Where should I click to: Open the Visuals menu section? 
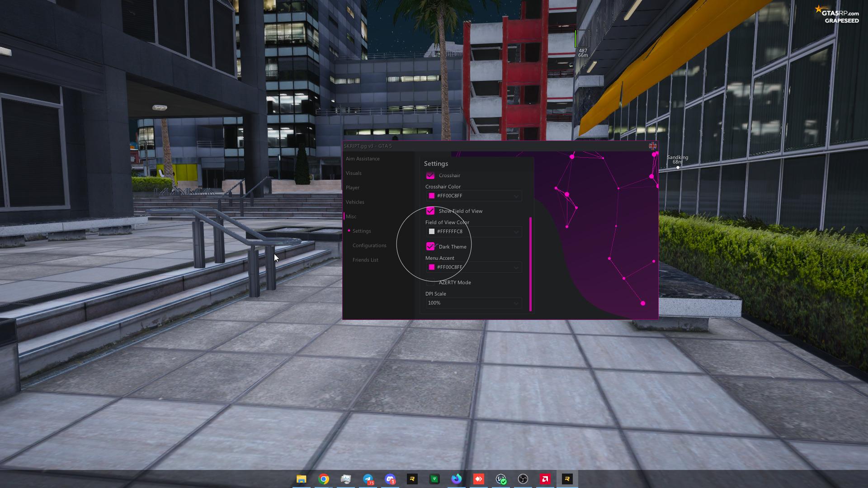(x=354, y=174)
